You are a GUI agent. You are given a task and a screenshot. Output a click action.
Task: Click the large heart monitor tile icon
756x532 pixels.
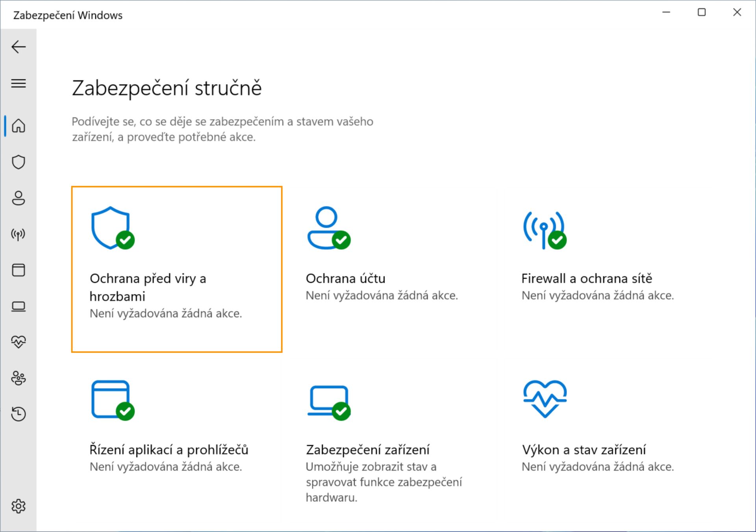coord(545,399)
